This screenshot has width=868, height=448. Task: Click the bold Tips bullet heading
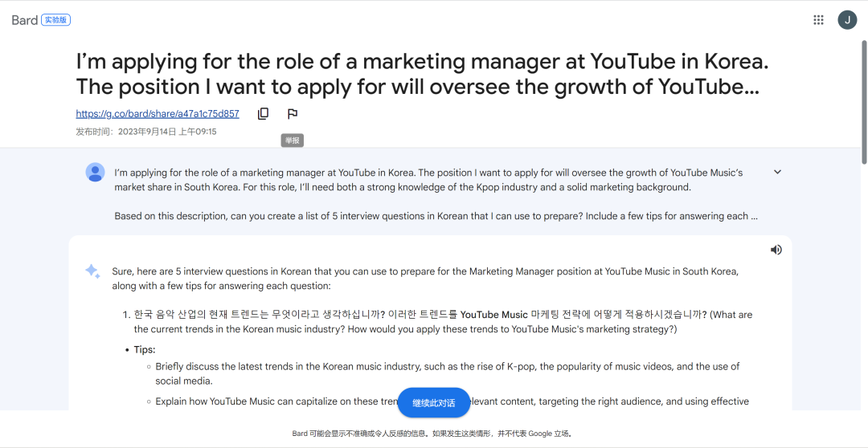[145, 349]
